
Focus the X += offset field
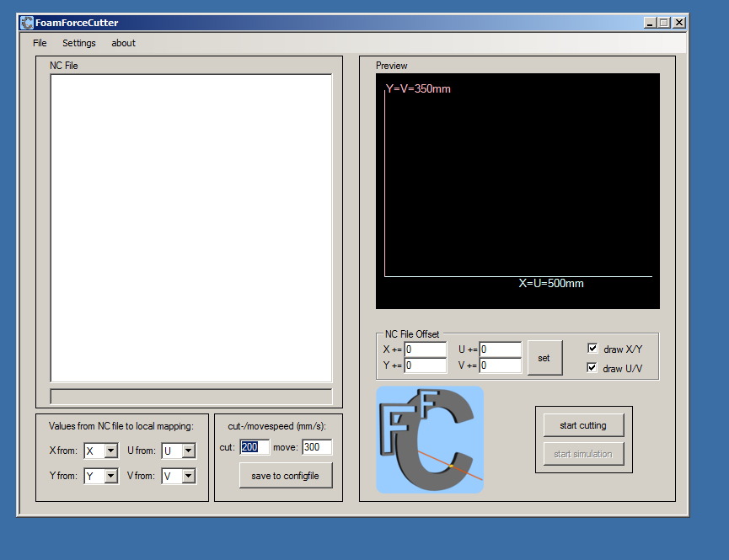tap(426, 349)
